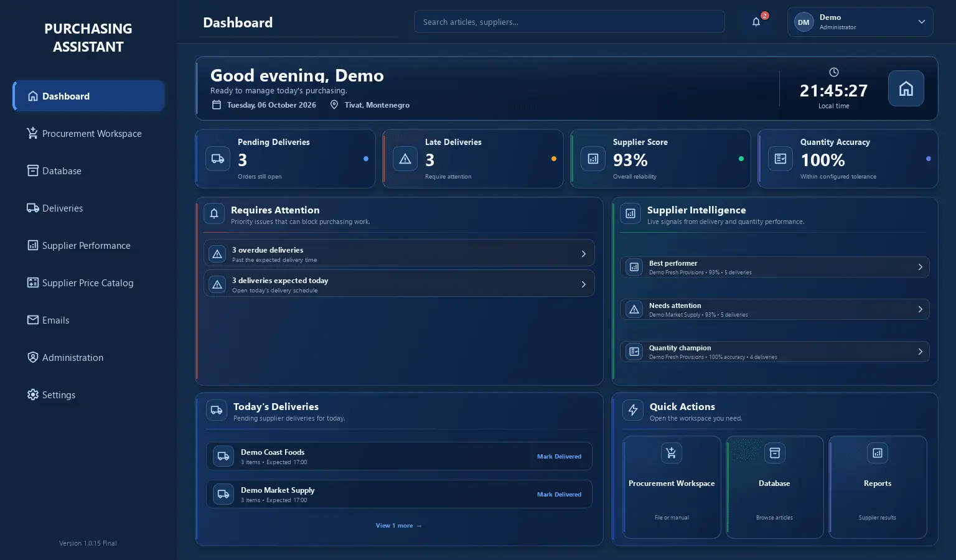
Task: Click the clock icon above local time
Action: (x=834, y=72)
